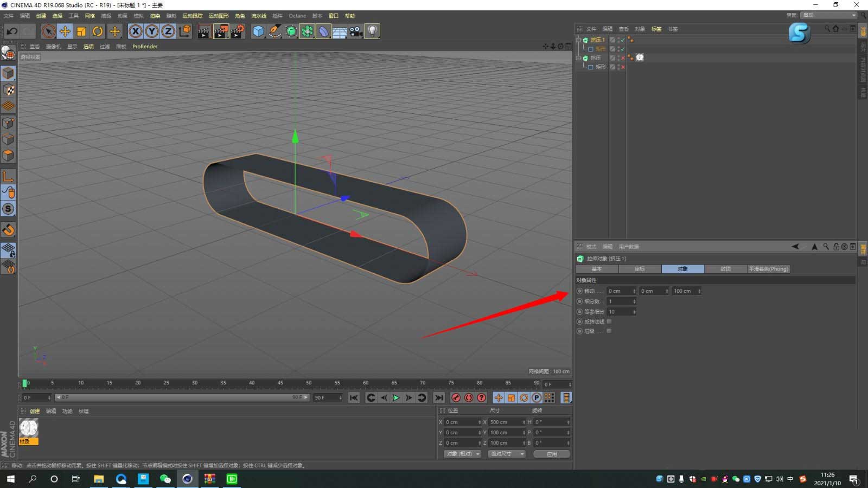Screen dimensions: 868x488
Task: Collapse the lower 挤压 object tree node
Action: pyautogui.click(x=578, y=57)
